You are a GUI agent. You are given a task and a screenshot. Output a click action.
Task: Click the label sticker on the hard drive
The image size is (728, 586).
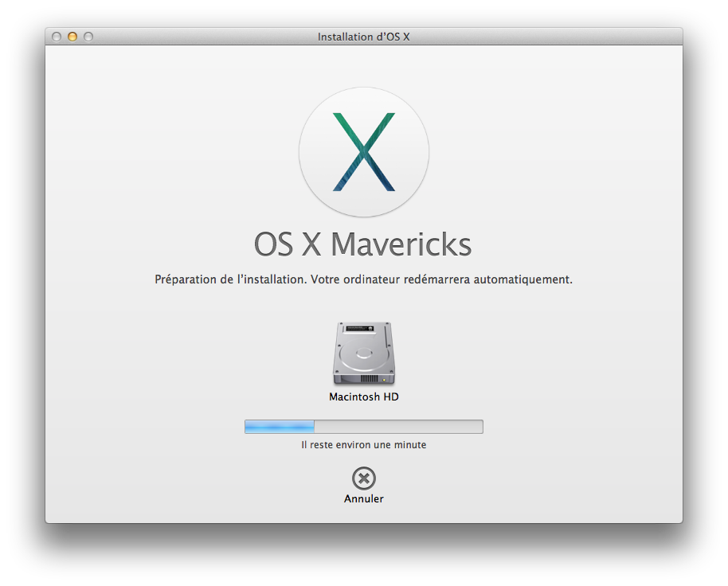(363, 329)
